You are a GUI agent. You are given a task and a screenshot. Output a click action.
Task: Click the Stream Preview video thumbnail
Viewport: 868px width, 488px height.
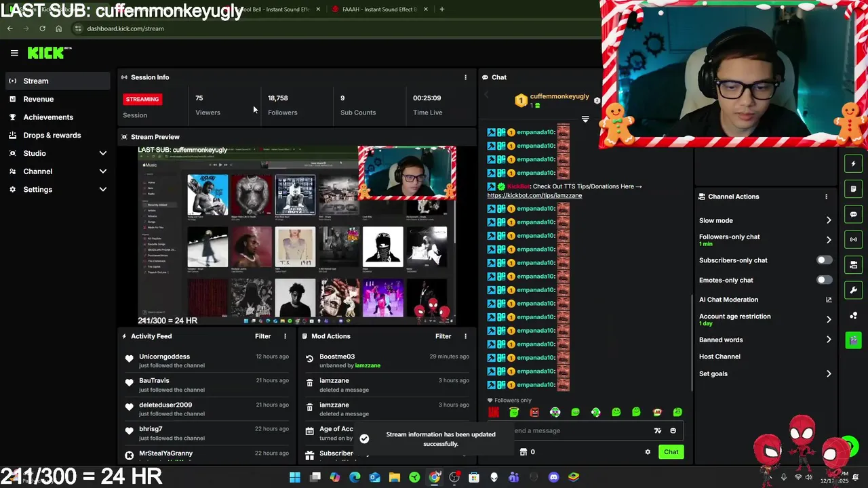click(297, 235)
